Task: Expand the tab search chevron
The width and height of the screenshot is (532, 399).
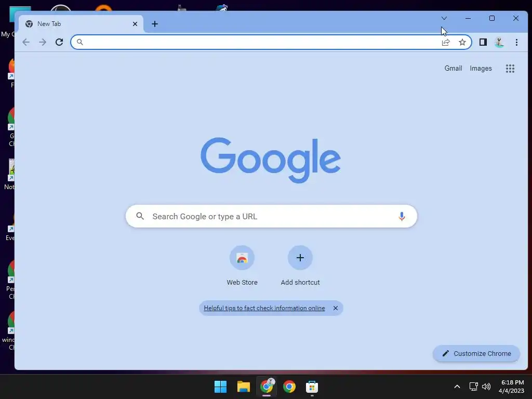Action: (x=444, y=18)
